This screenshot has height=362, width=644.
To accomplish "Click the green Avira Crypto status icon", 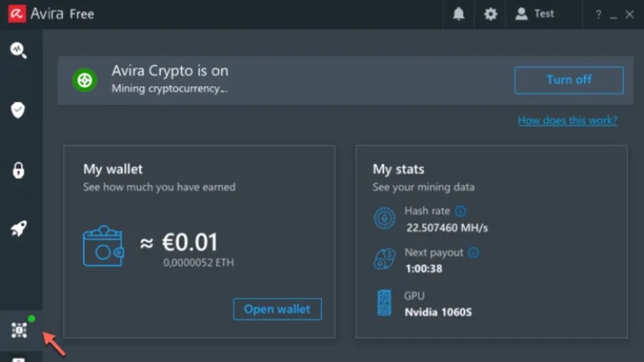I will coord(85,80).
